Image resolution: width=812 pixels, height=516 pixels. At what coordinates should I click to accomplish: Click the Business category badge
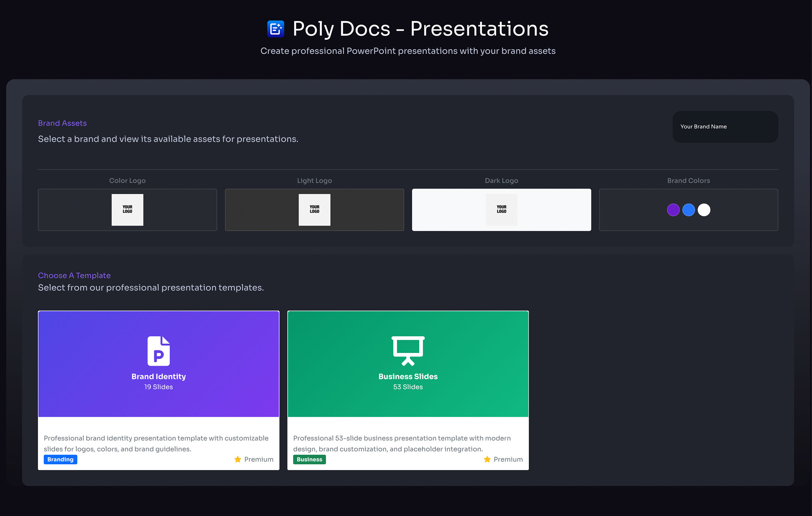pos(309,459)
